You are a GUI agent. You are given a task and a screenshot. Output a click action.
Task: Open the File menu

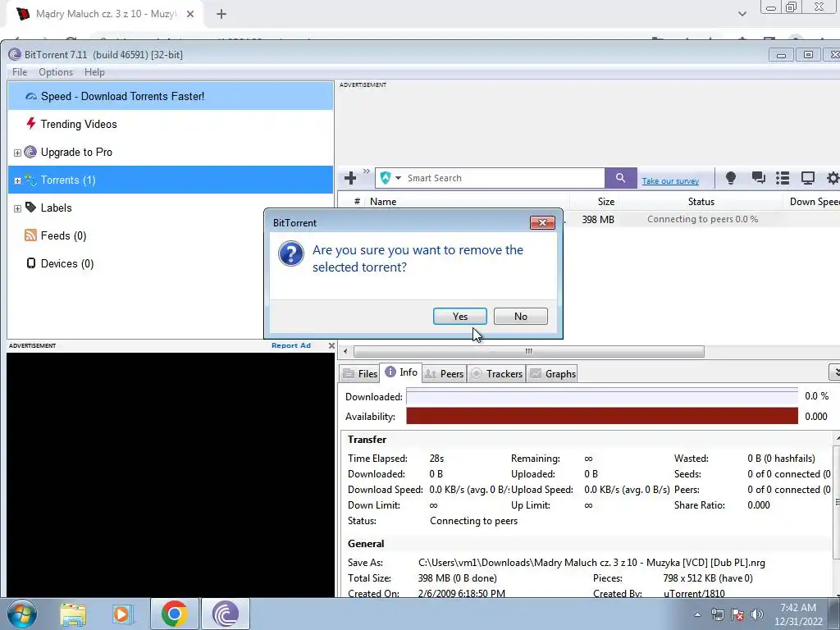20,72
